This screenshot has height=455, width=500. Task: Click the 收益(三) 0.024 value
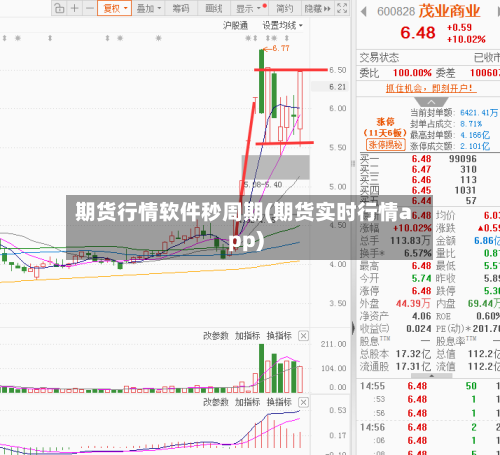click(419, 329)
